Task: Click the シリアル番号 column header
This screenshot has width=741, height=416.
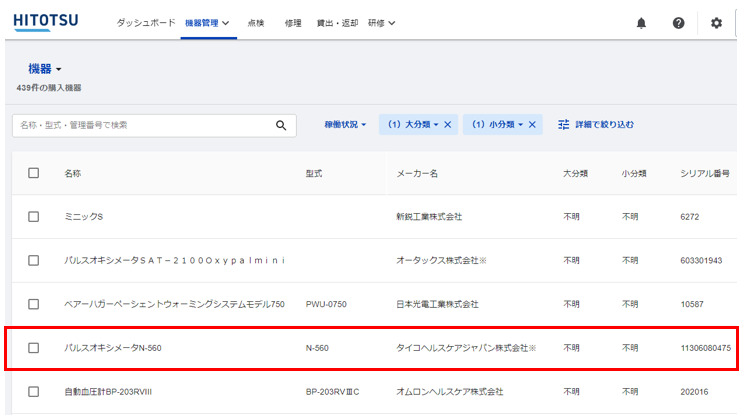Action: tap(705, 173)
